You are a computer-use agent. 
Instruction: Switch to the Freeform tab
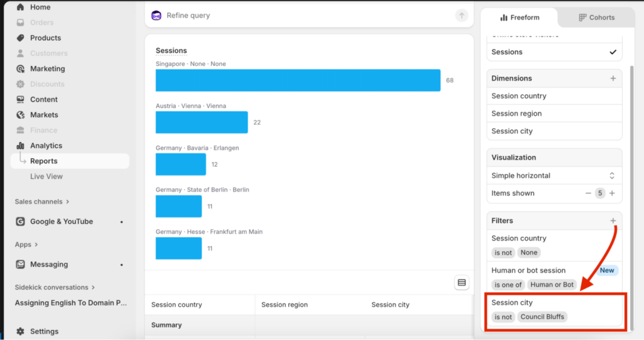click(x=519, y=18)
